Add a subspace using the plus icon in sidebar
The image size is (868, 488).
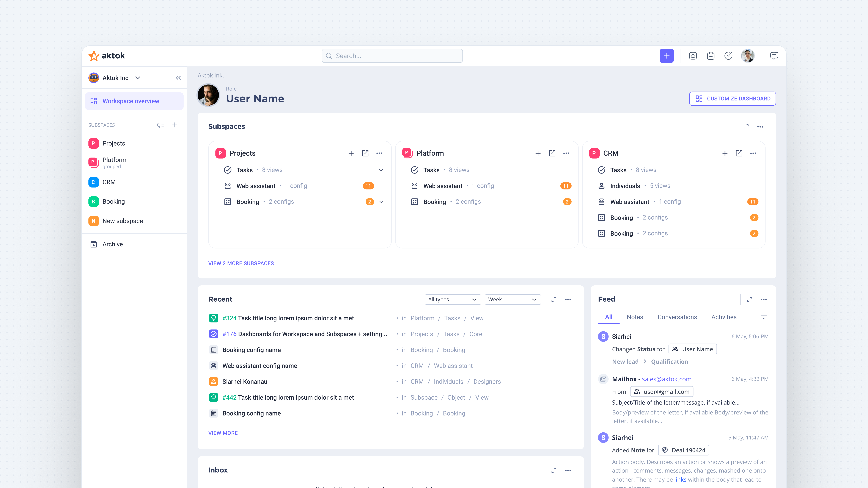[x=175, y=125]
